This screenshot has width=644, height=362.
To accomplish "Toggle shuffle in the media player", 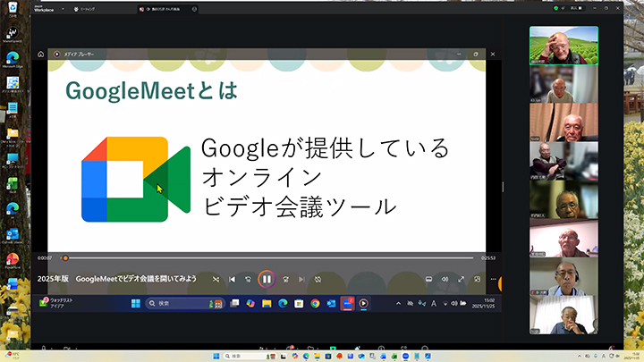I will 216,280.
